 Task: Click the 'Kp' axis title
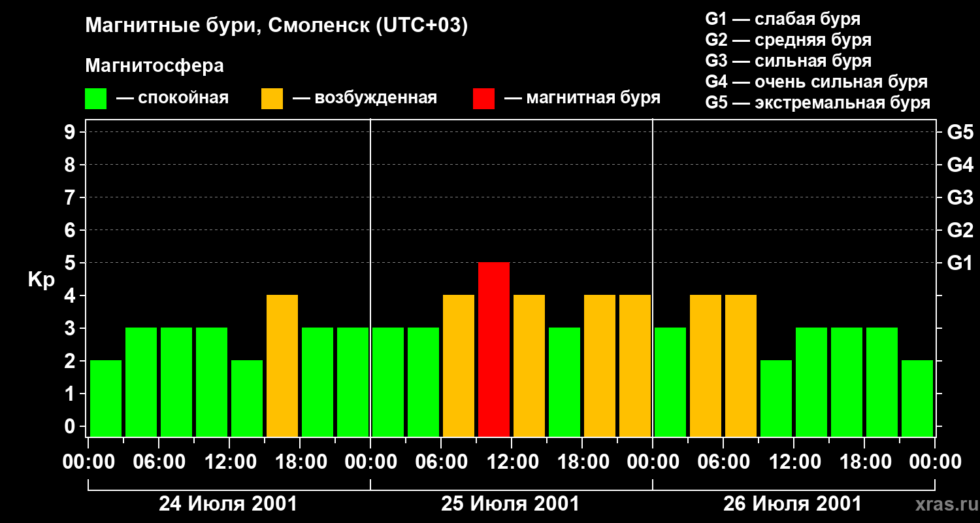click(x=41, y=280)
